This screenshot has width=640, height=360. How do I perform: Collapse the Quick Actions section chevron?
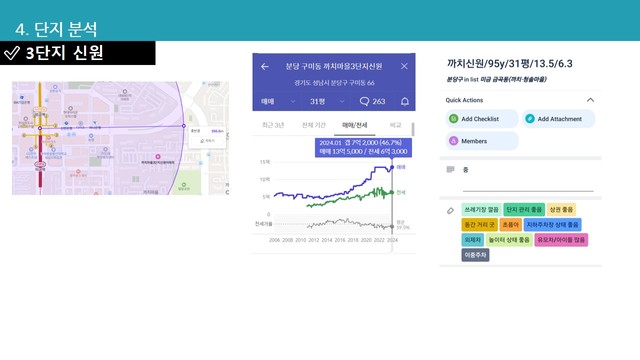point(590,100)
